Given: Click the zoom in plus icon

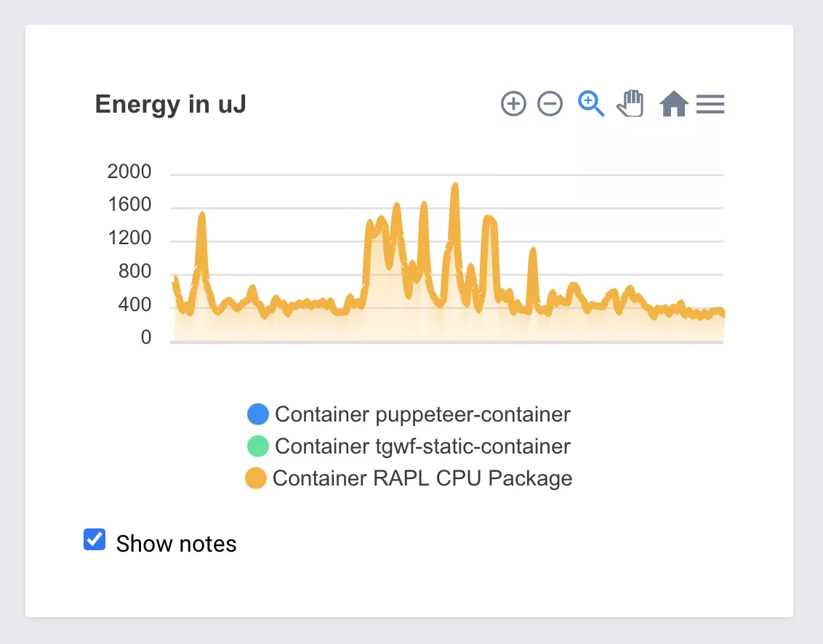Looking at the screenshot, I should coord(513,103).
